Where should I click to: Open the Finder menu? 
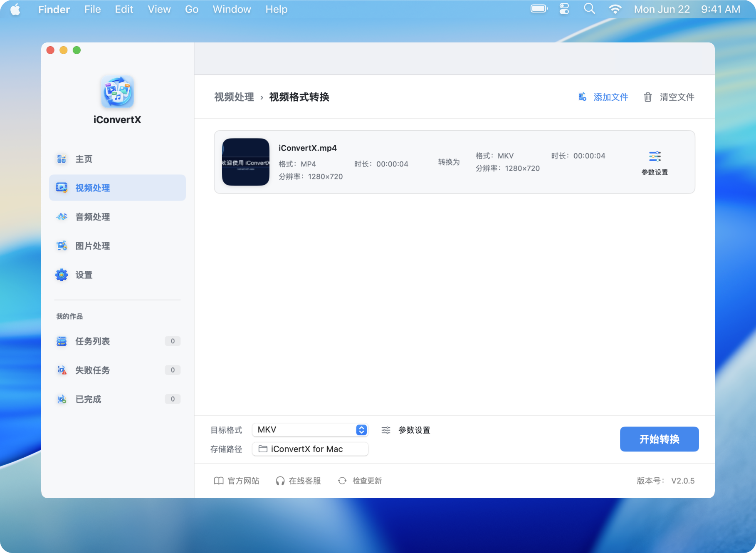click(54, 9)
